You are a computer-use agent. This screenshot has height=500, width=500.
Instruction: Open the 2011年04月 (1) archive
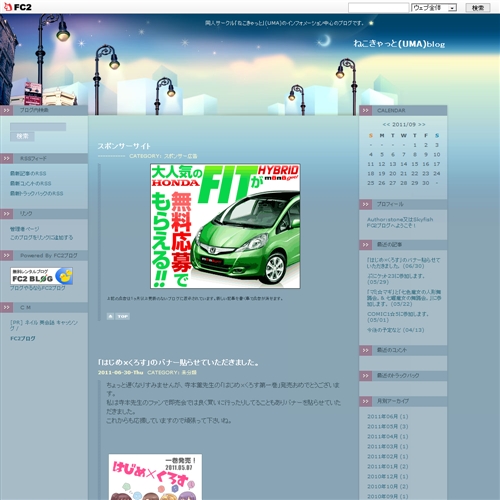coord(388,437)
